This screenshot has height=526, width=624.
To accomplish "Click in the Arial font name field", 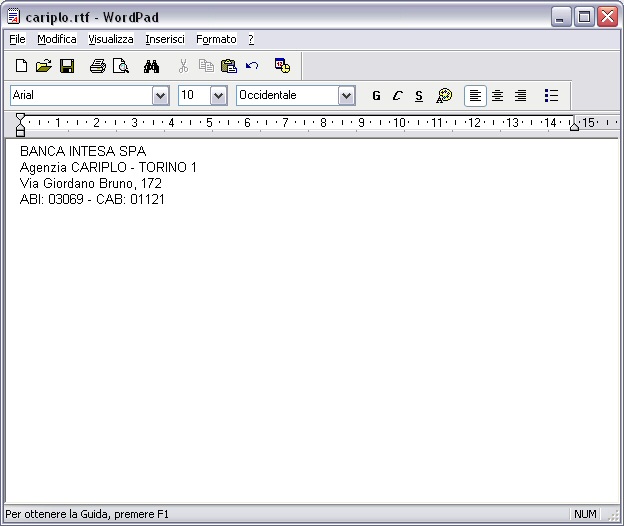I will (81, 95).
